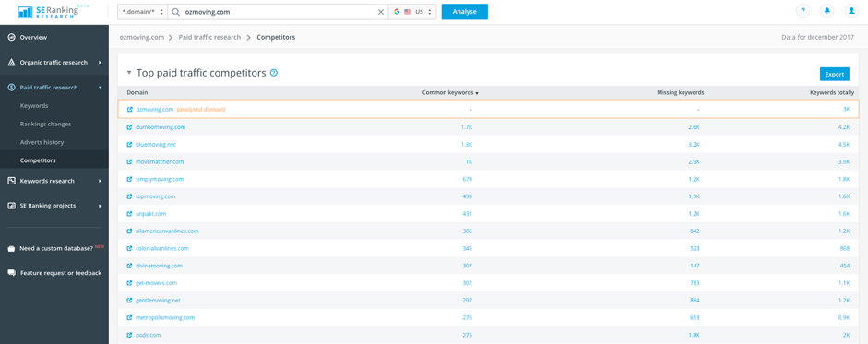Click 3.2K missing keywords for bluemoving.nyc
The image size is (868, 344).
point(695,145)
